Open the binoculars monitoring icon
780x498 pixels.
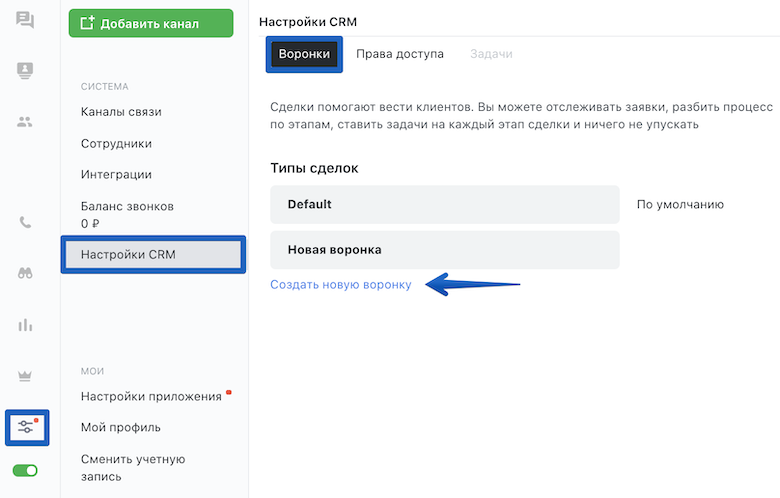[x=25, y=273]
